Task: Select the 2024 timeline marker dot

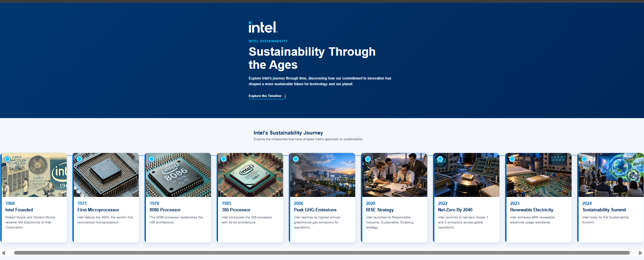Action: [x=584, y=159]
